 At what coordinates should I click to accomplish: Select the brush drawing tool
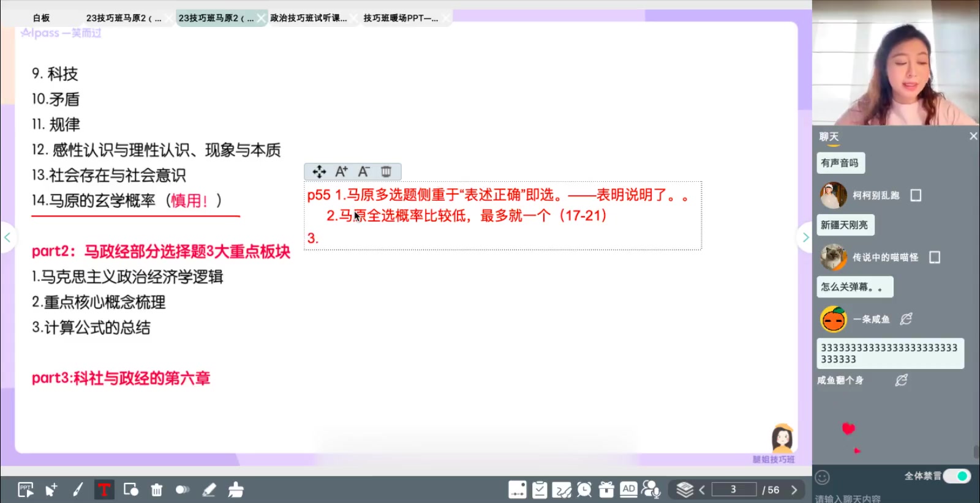tap(78, 490)
